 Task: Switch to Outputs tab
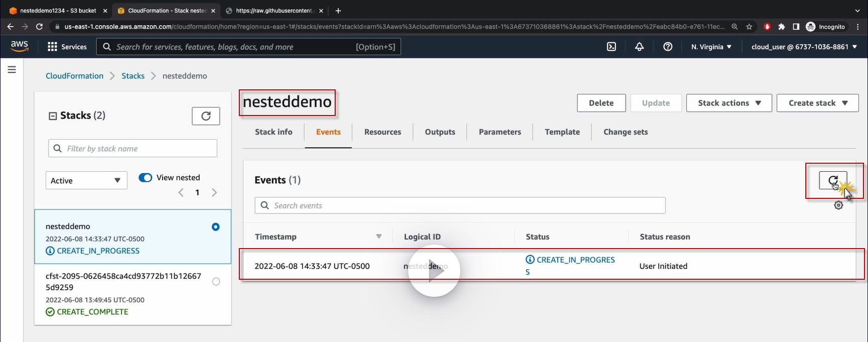click(x=440, y=132)
